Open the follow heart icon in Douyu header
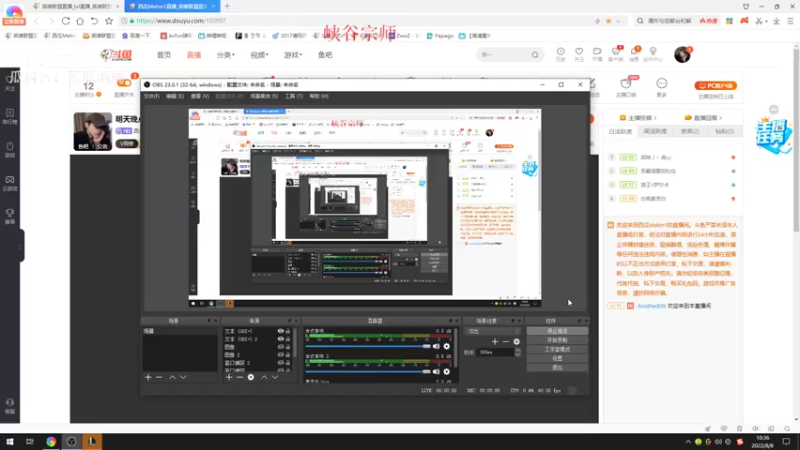The width and height of the screenshot is (800, 450). [579, 54]
